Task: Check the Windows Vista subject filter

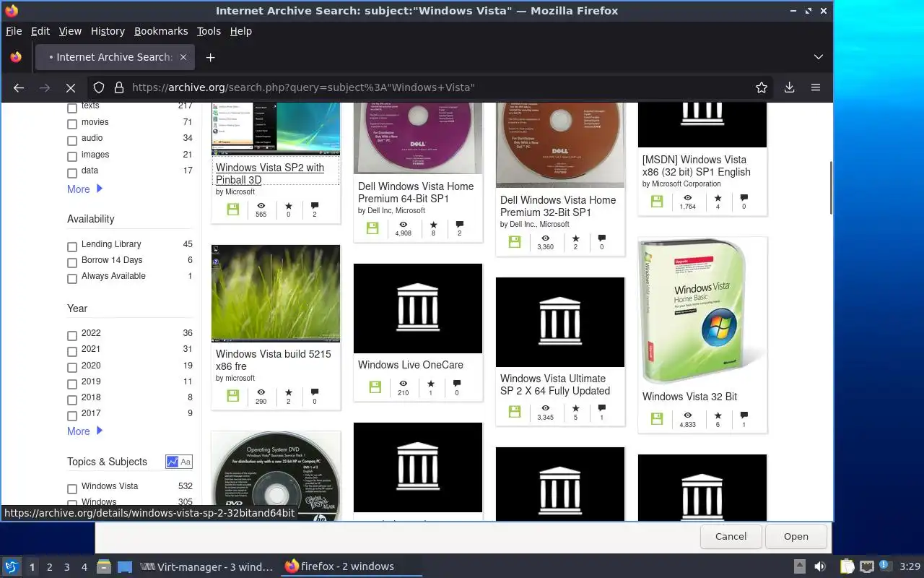Action: coord(71,488)
